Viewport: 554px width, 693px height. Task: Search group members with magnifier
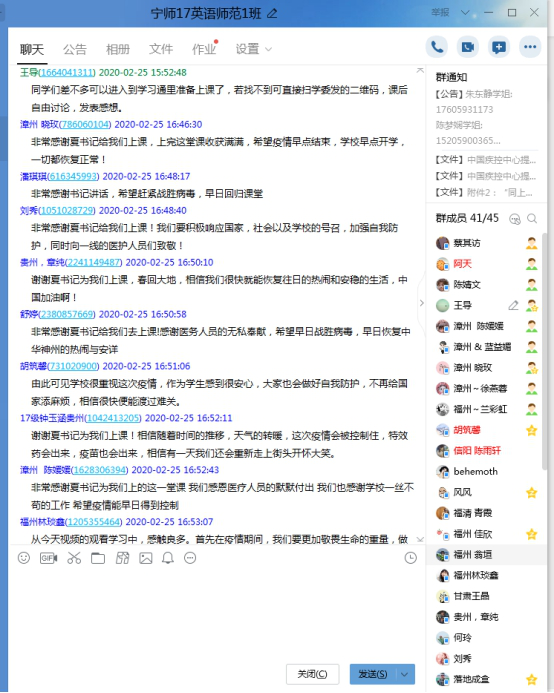click(532, 219)
